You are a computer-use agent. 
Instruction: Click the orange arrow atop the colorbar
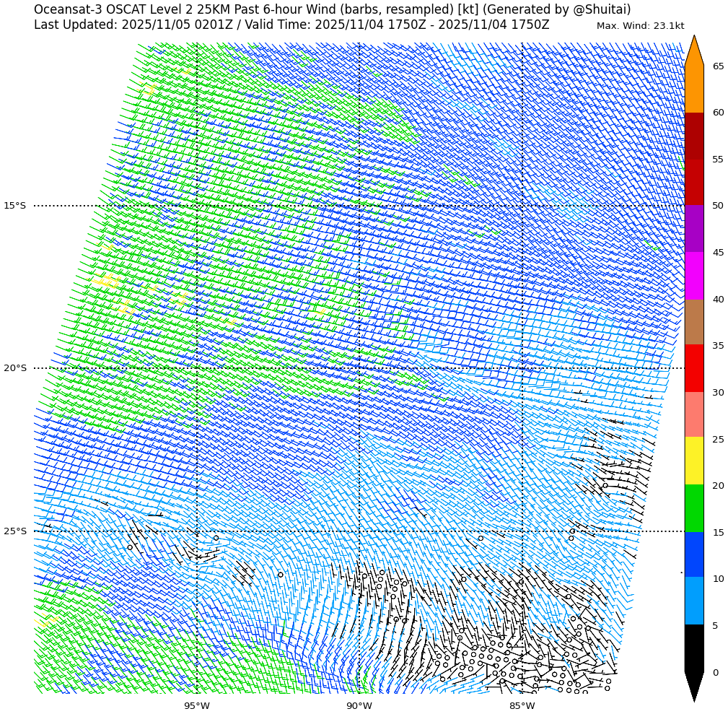point(694,52)
